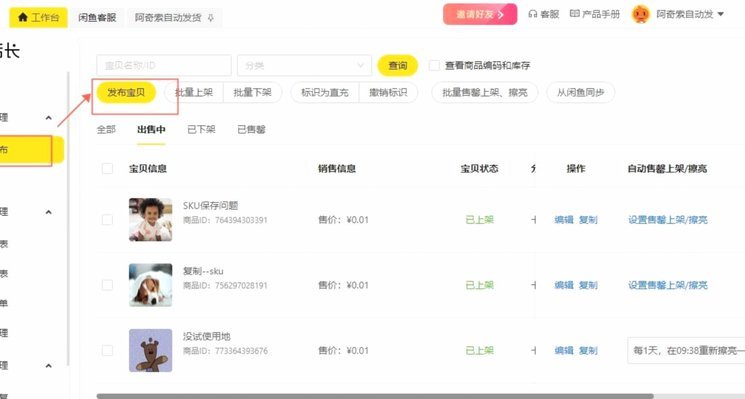Click 复制 link in 复制--sku row
The image size is (745, 399).
click(x=588, y=285)
